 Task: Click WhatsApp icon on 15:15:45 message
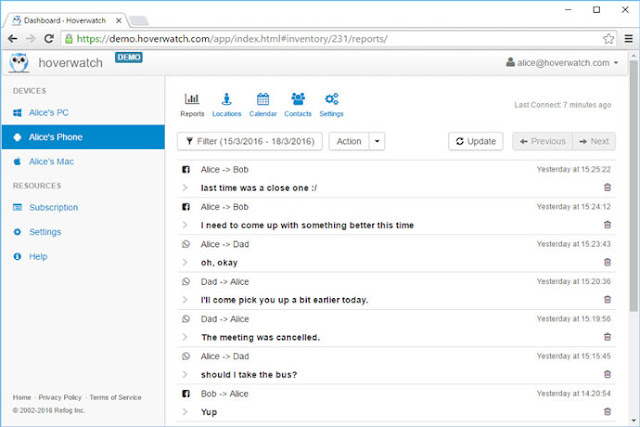tap(186, 356)
